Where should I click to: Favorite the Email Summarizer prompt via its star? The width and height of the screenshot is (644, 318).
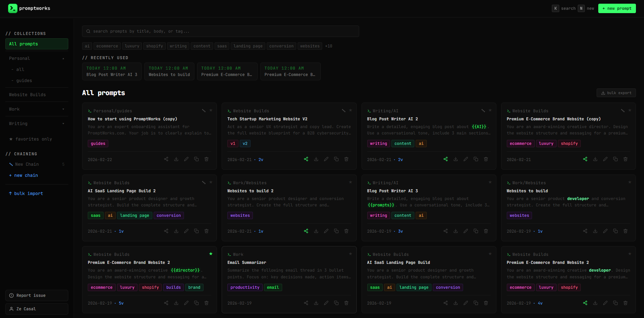pos(350,254)
